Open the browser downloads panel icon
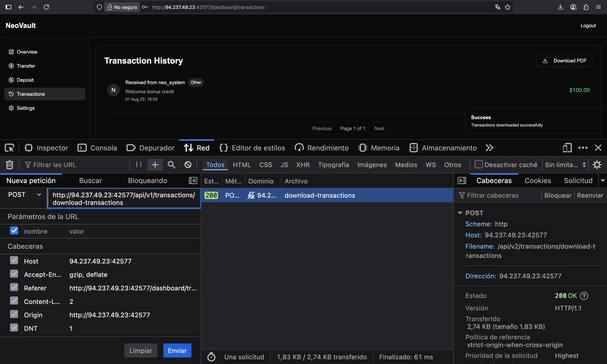607x364 pixels. tap(560, 7)
